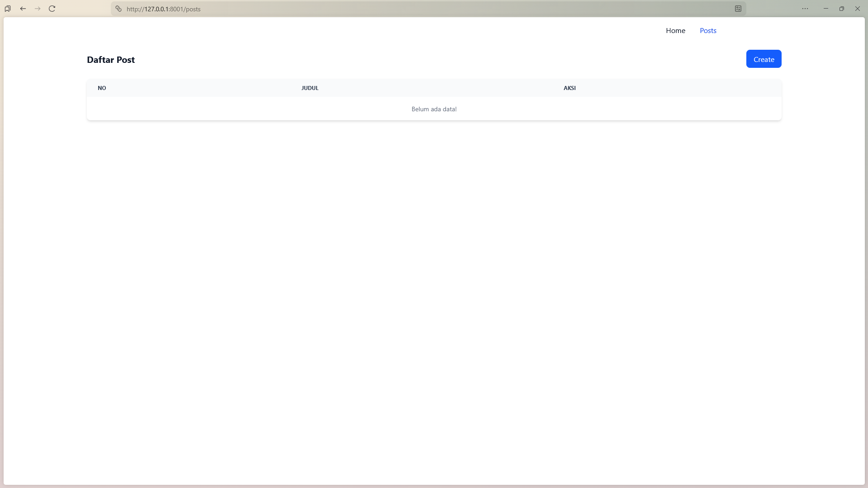868x488 pixels.
Task: Click the JUDUL column header
Action: click(x=310, y=88)
